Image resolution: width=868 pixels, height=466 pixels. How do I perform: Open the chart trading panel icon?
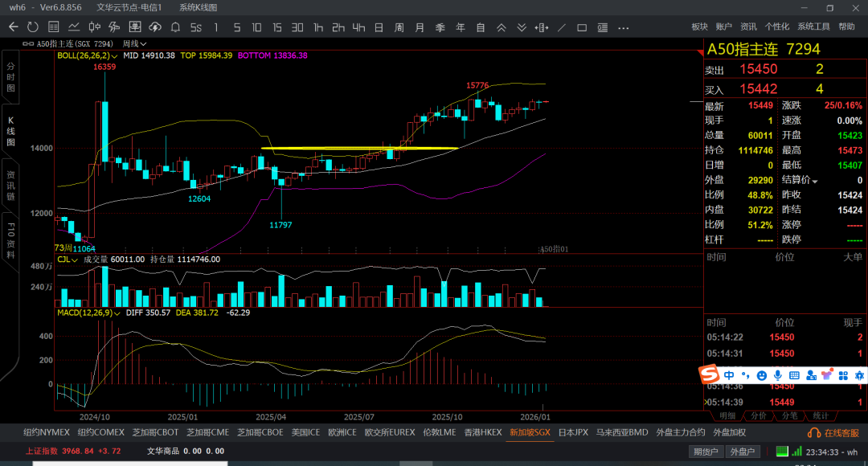pos(134,27)
